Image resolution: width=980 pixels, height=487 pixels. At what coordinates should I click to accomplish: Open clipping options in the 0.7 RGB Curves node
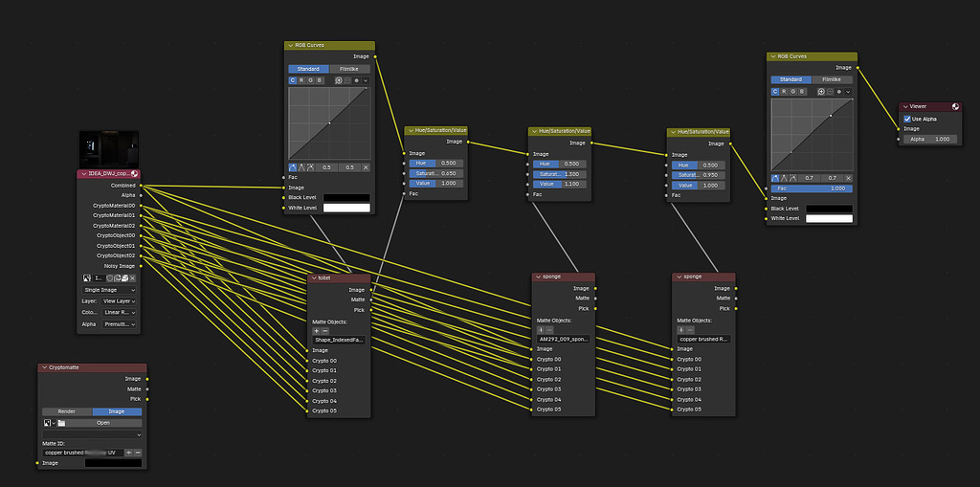coord(838,91)
